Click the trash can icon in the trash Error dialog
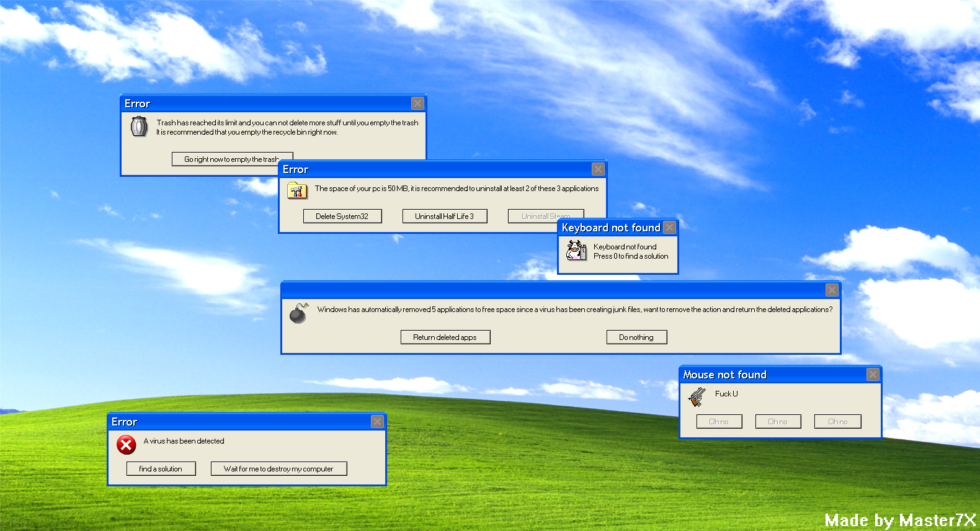Screen dimensions: 980x531 [x=139, y=127]
